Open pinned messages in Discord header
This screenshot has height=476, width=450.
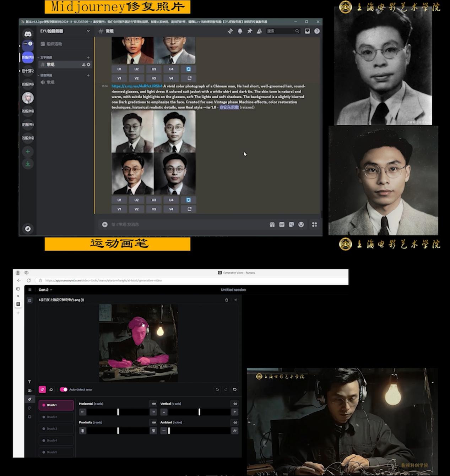[x=250, y=31]
